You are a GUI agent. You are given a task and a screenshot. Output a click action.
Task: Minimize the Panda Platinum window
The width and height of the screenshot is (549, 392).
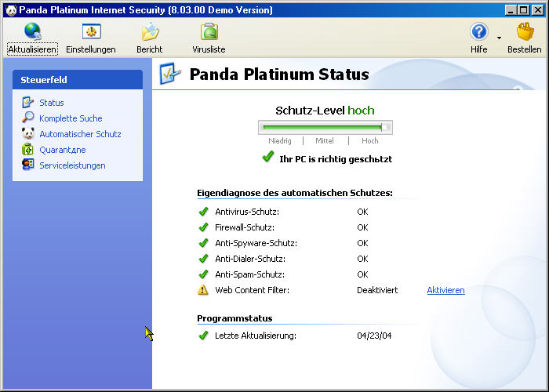tap(511, 9)
